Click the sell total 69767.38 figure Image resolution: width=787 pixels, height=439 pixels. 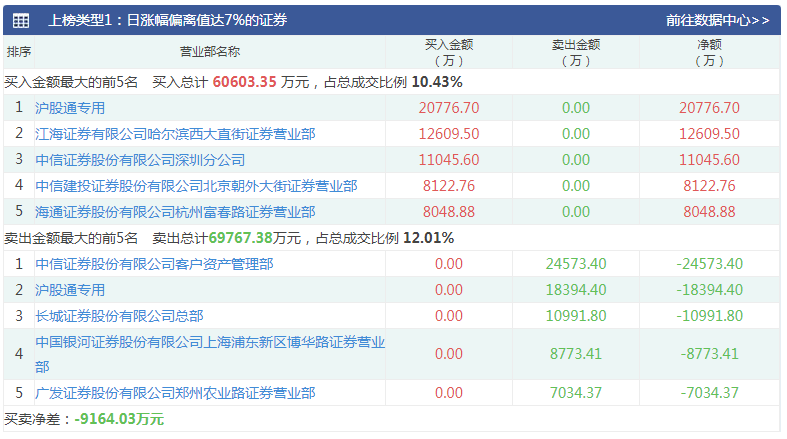(x=240, y=238)
